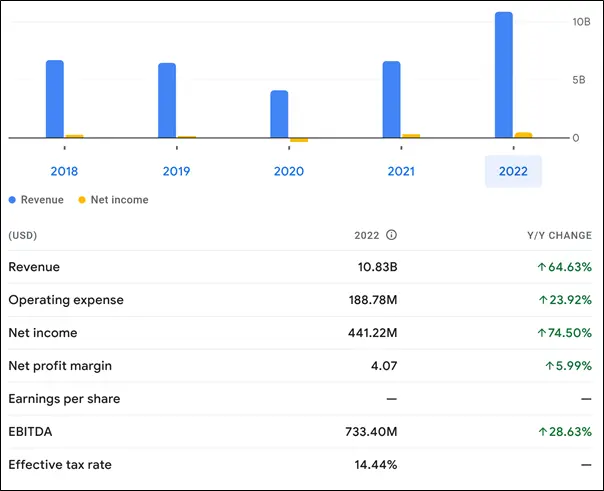Select the 2019 year tab
Screen dimensions: 604x491
point(176,171)
